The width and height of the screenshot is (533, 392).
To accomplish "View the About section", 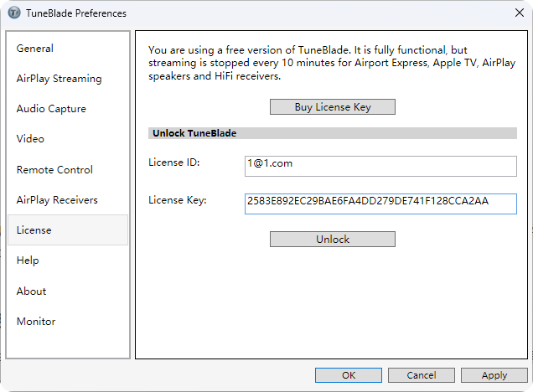I will [x=31, y=291].
